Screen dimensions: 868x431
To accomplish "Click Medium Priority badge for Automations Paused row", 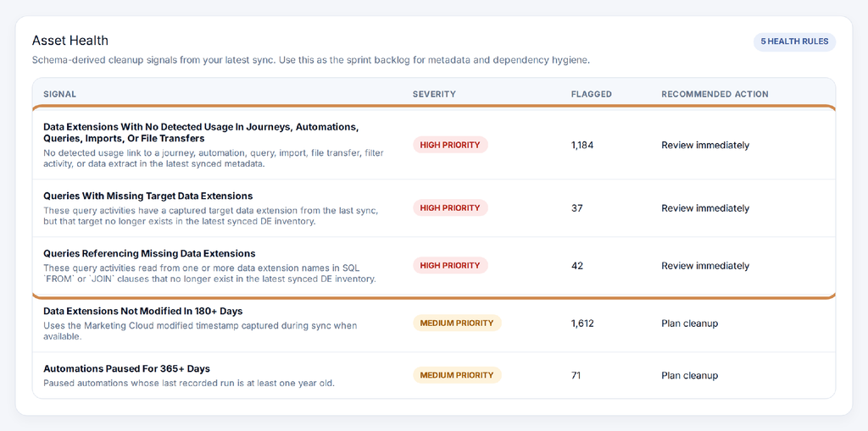I will coord(457,375).
